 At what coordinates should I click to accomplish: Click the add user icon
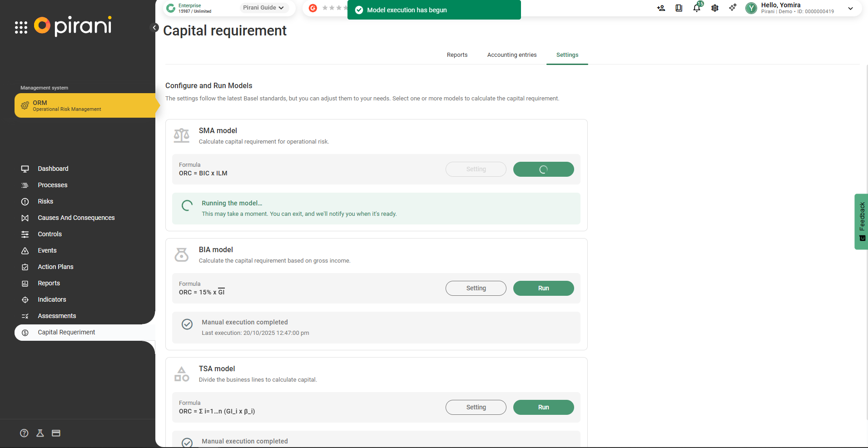[x=661, y=8]
